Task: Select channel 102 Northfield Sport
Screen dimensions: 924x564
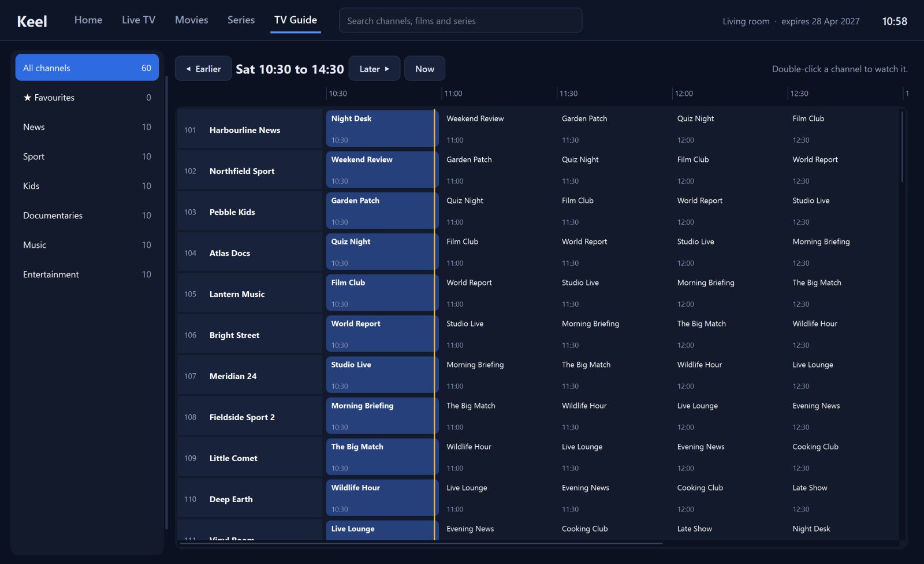Action: click(x=250, y=170)
